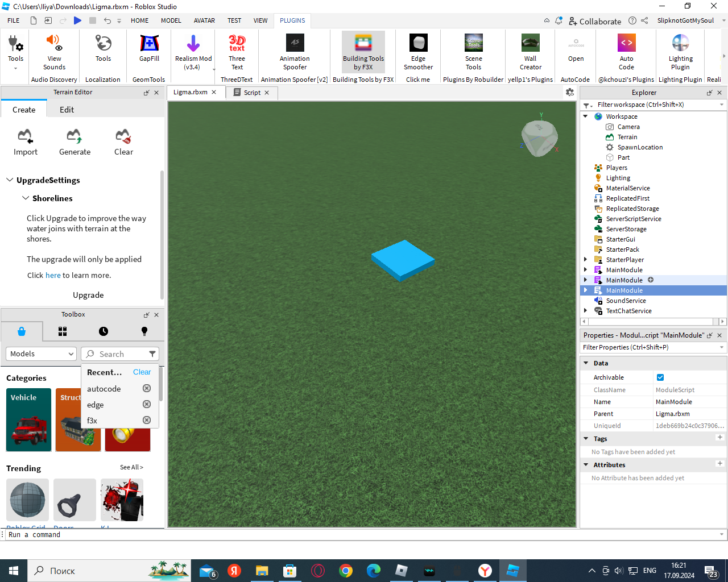
Task: Launch the GapFill plugin
Action: 149,48
